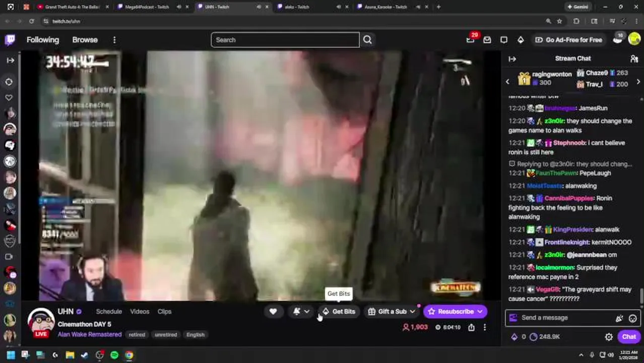Image resolution: width=644 pixels, height=363 pixels.
Task: Collapse the Stream Chat panel
Action: point(512,59)
